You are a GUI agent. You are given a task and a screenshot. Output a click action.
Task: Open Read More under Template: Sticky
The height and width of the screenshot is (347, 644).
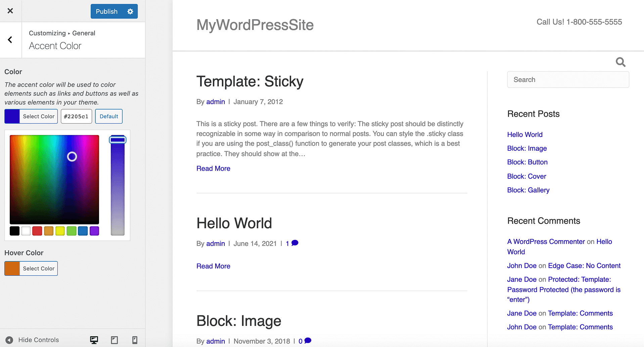pyautogui.click(x=213, y=169)
